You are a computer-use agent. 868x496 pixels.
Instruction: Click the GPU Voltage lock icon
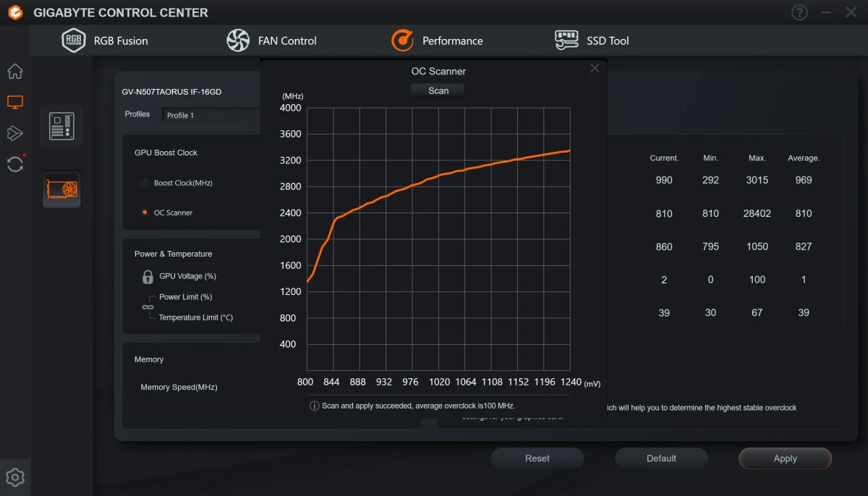[148, 276]
